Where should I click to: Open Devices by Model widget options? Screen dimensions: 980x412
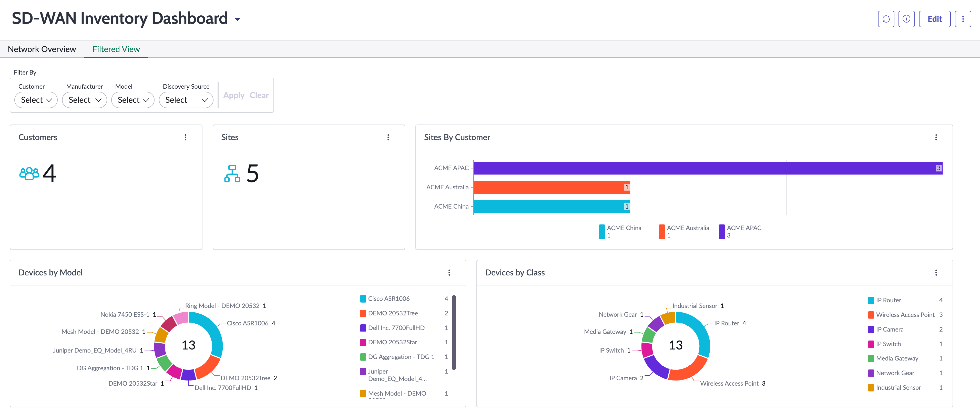[449, 273]
